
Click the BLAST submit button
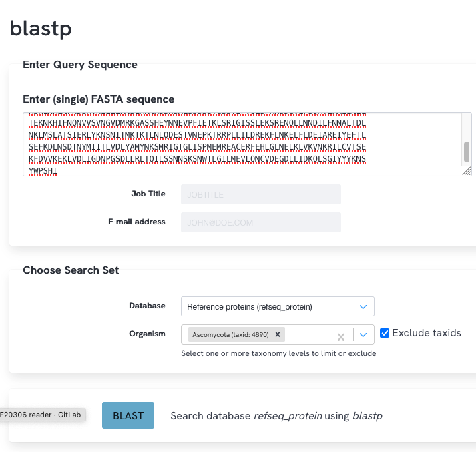(x=128, y=415)
